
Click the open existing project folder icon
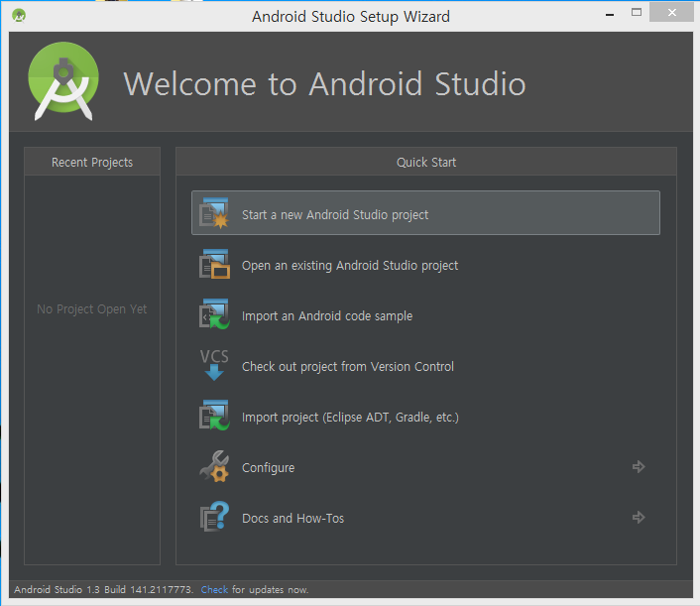click(x=214, y=264)
